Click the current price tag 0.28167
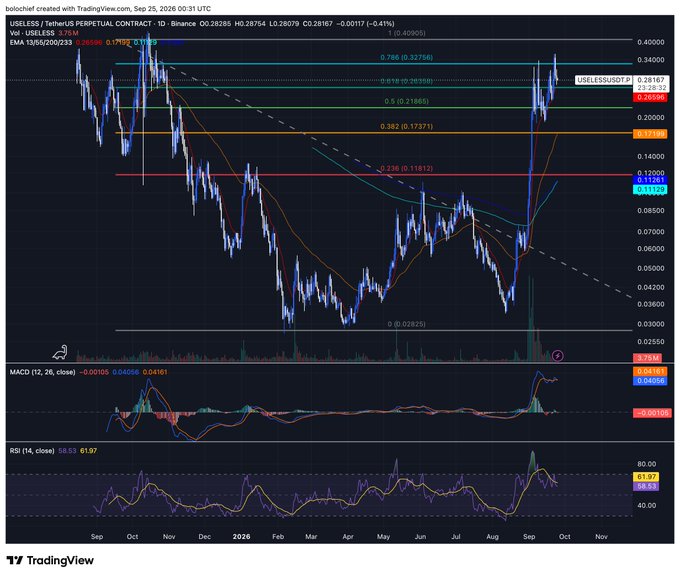 [x=651, y=80]
